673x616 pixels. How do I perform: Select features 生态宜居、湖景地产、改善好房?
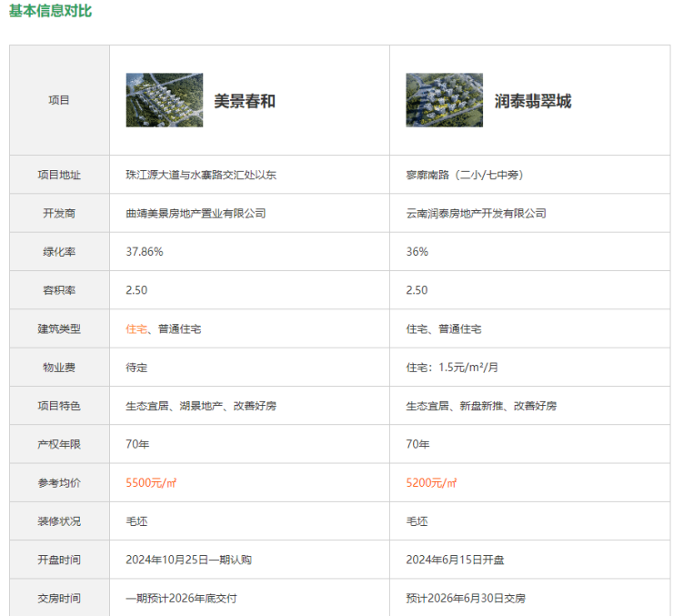coord(201,406)
